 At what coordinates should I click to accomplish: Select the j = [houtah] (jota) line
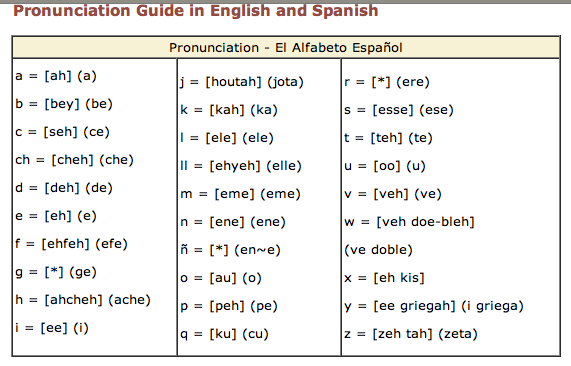(x=242, y=82)
